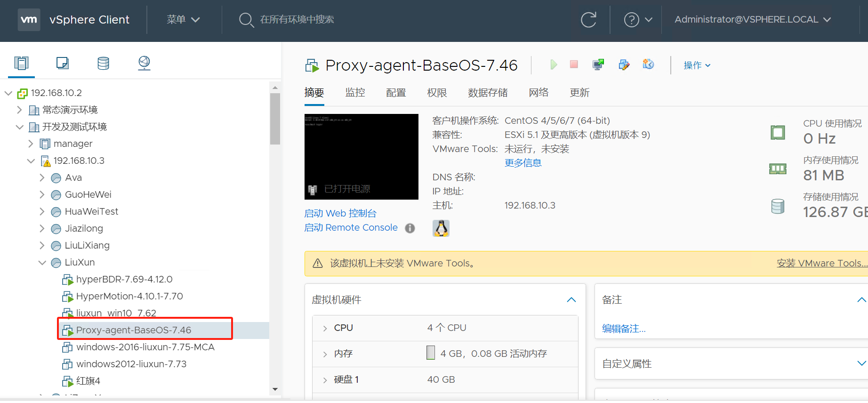868x403 pixels.
Task: Switch to the 数据存储 tab
Action: tap(488, 93)
